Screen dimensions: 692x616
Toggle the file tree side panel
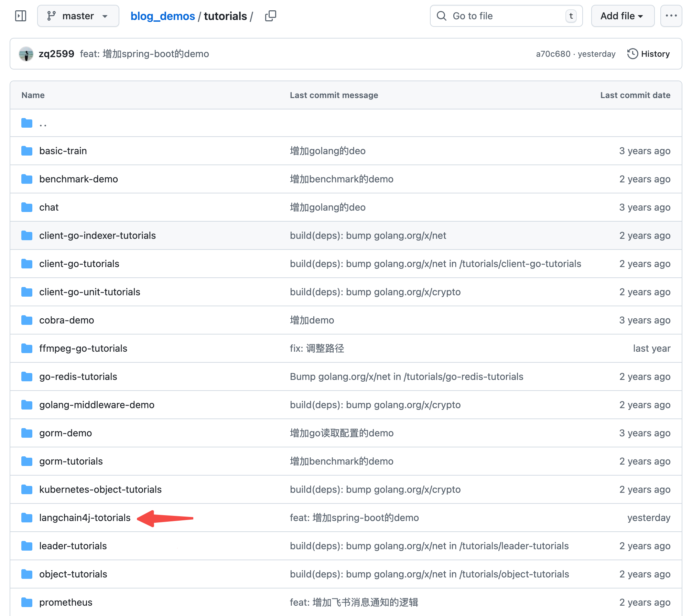(x=21, y=16)
